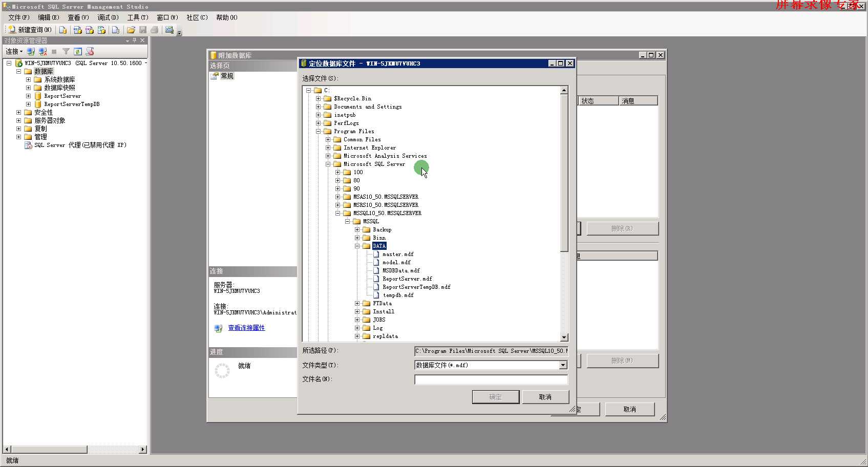Click the last Object Explorer toolbar icon with red X
868x467 pixels.
(x=90, y=51)
